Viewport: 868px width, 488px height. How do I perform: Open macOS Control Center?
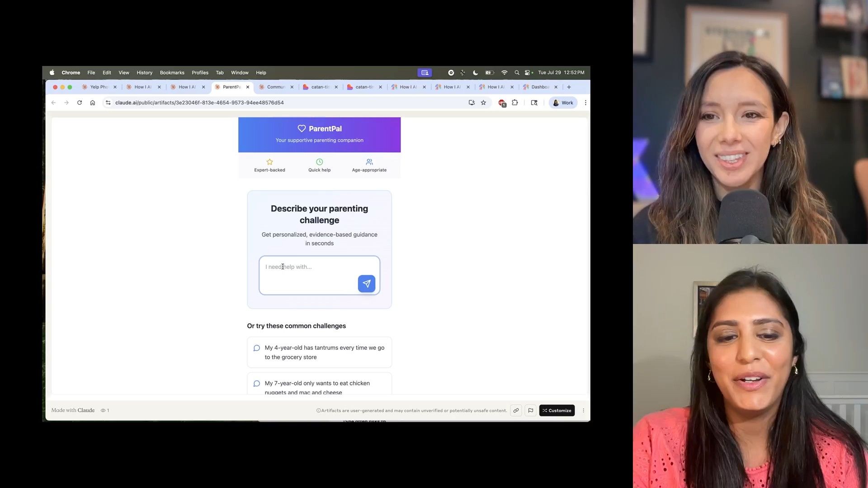pos(528,72)
